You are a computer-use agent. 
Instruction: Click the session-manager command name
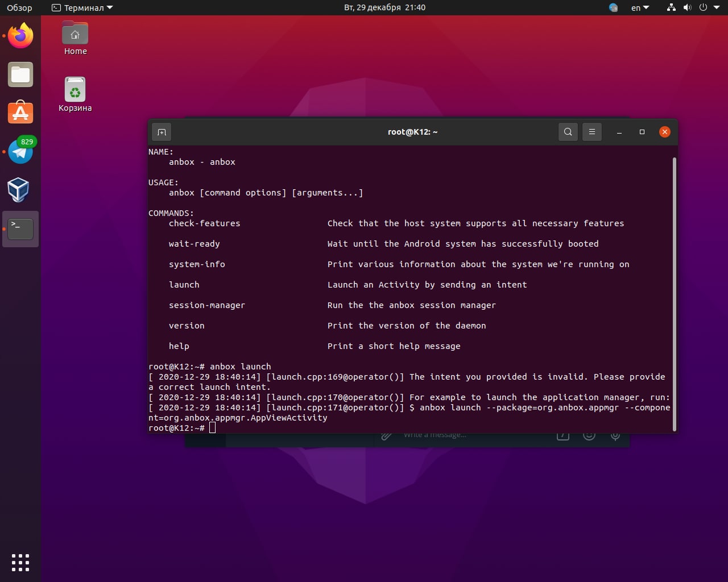point(207,305)
